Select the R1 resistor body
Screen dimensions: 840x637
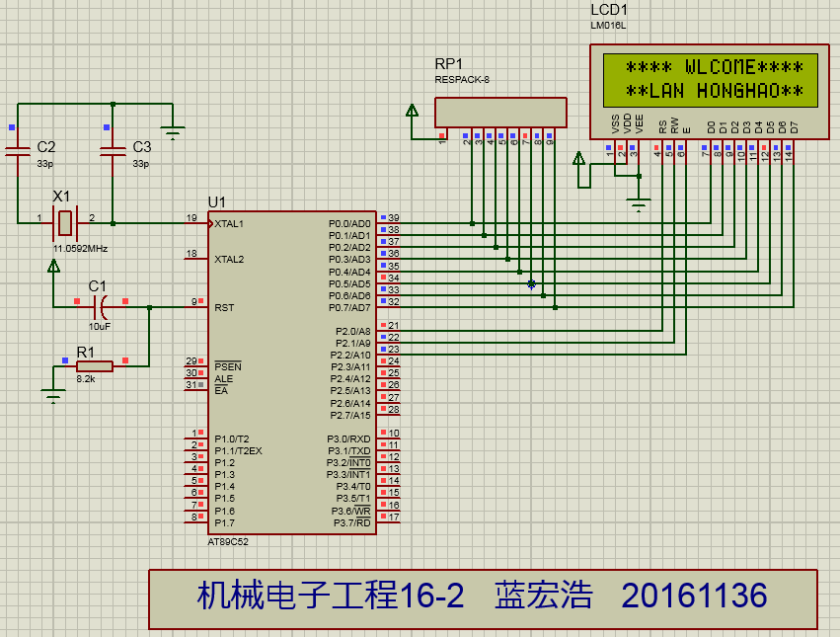click(95, 366)
